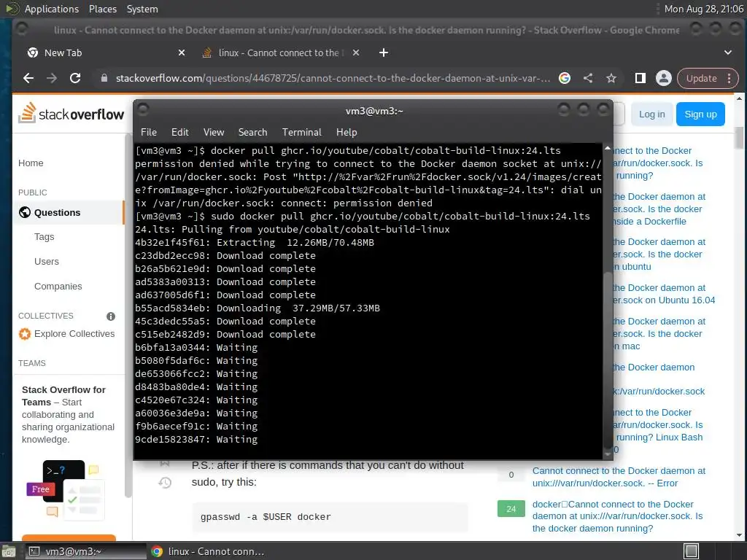747x560 pixels.
Task: Click the Log in button
Action: click(651, 114)
